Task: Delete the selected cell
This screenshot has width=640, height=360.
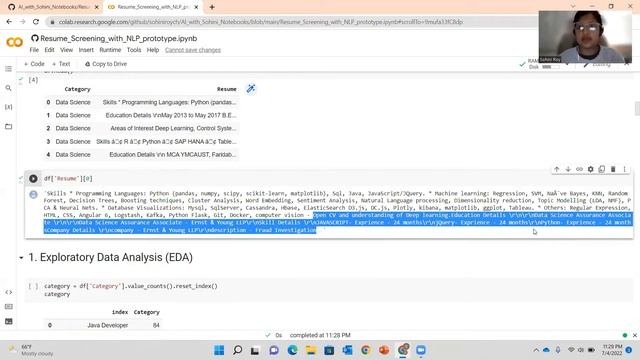Action: click(613, 169)
